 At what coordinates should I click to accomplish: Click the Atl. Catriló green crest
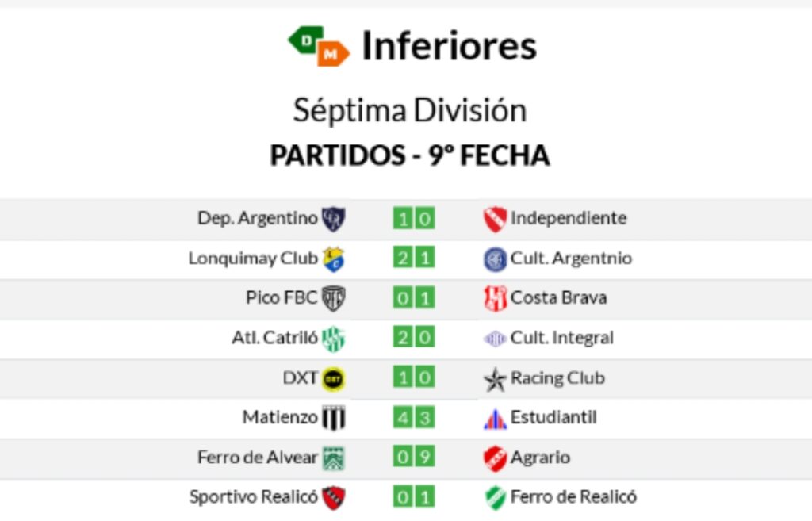click(334, 339)
